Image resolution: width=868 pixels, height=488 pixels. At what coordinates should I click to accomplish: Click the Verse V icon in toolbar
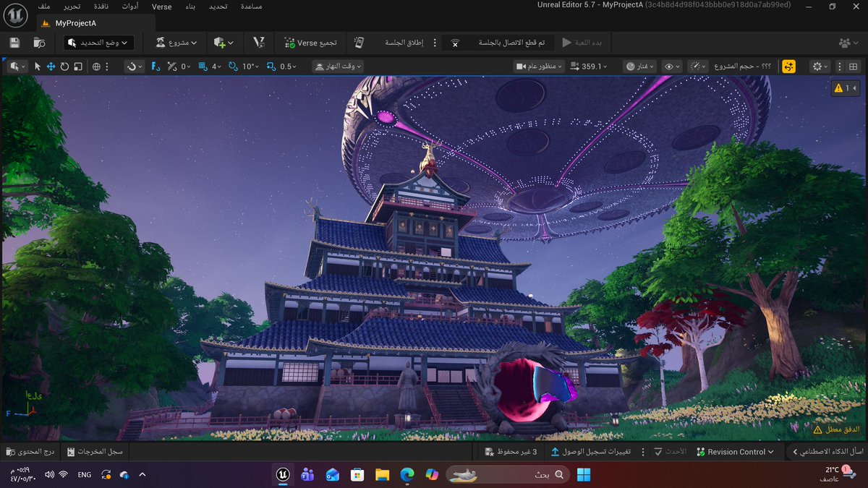point(258,43)
